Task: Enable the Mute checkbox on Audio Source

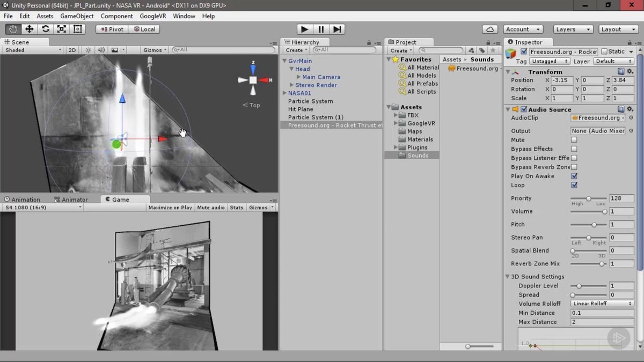Action: [x=574, y=139]
